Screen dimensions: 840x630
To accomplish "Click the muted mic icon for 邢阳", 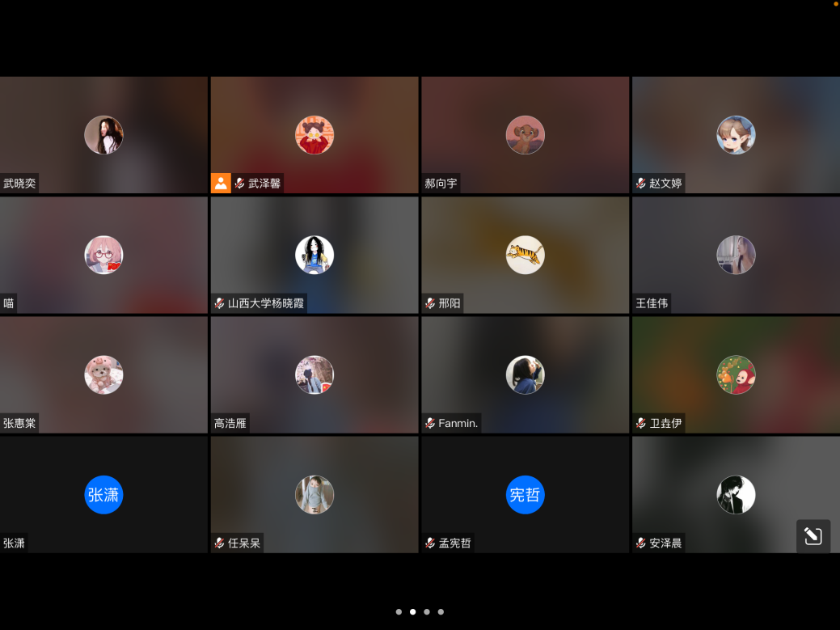I will click(x=430, y=303).
